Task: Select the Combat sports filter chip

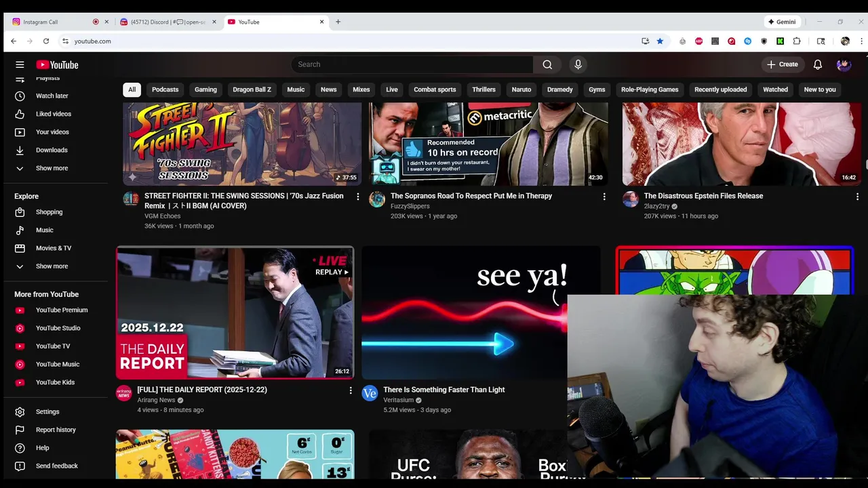Action: tap(435, 89)
